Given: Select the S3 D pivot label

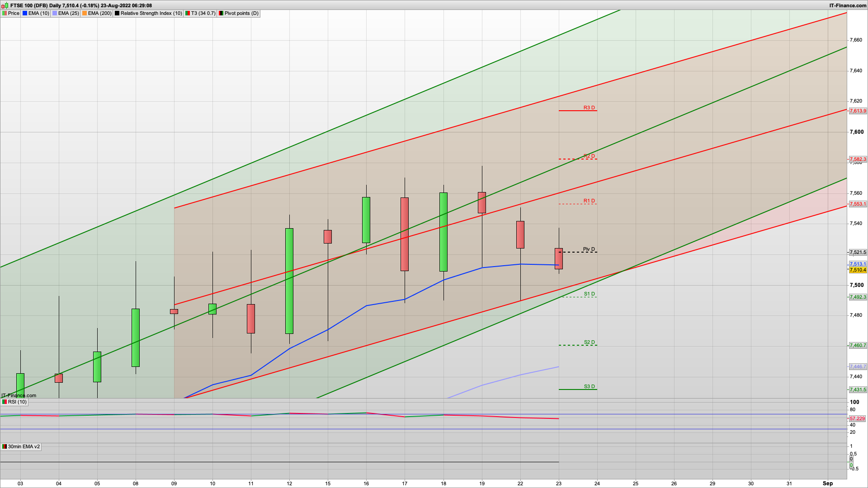Looking at the screenshot, I should pyautogui.click(x=589, y=386).
